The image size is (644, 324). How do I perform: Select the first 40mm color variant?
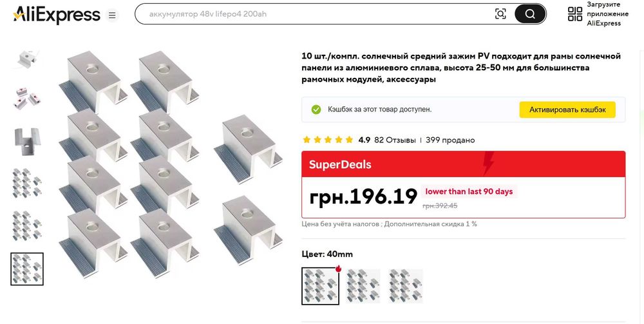pyautogui.click(x=321, y=286)
